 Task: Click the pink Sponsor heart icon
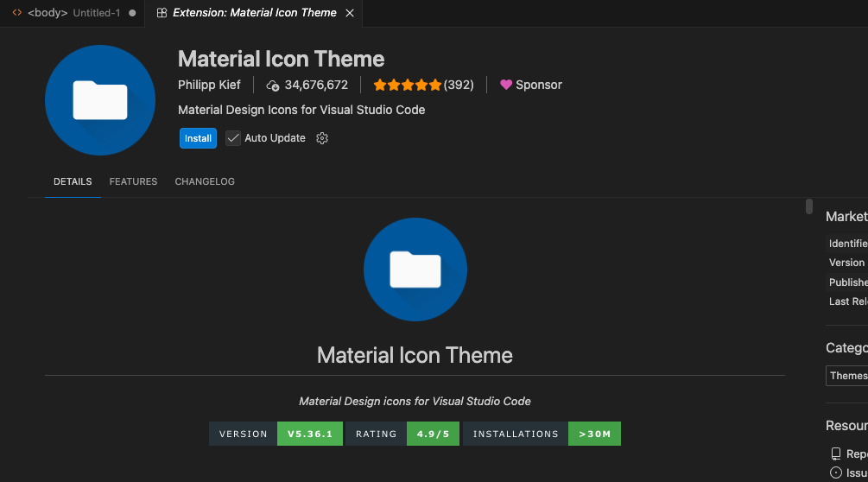[506, 85]
